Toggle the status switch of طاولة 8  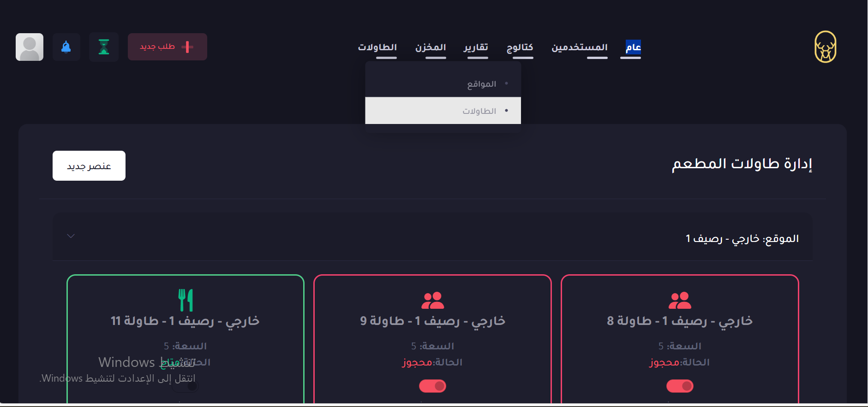(x=680, y=386)
